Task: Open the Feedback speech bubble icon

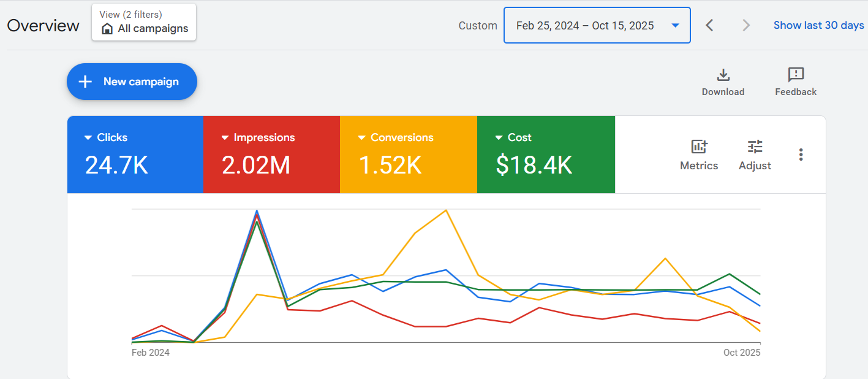Action: coord(796,75)
